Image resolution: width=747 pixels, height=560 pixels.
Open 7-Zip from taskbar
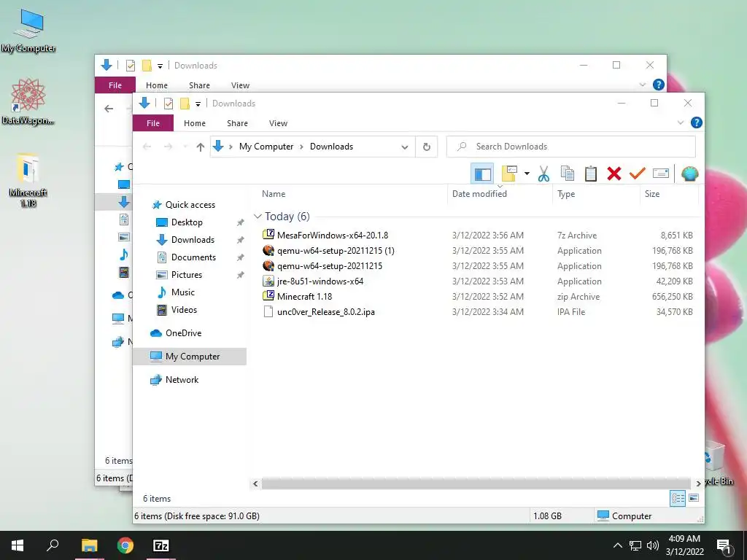(161, 545)
